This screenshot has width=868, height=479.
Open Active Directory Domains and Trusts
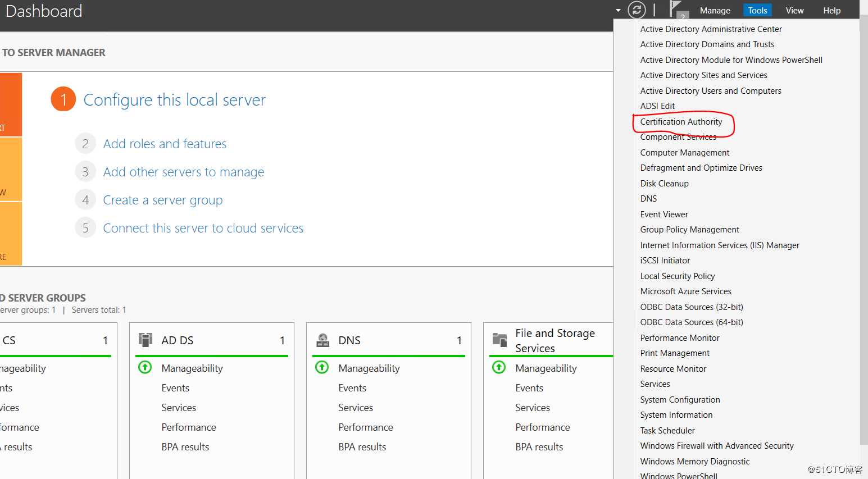707,44
